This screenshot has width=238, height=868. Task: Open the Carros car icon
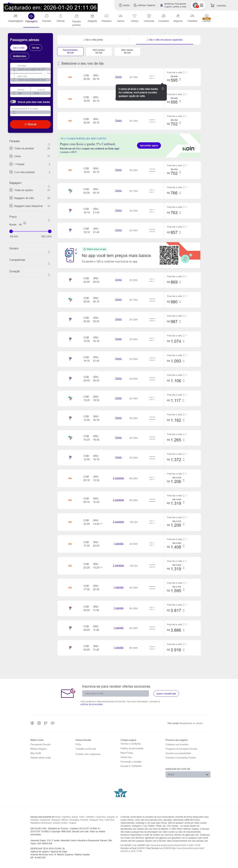coord(120,16)
